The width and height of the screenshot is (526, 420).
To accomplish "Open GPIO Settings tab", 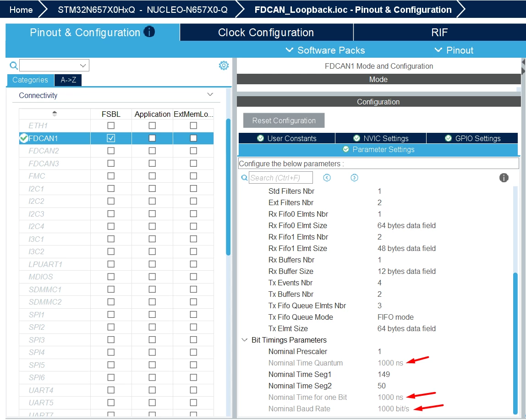I will point(472,138).
